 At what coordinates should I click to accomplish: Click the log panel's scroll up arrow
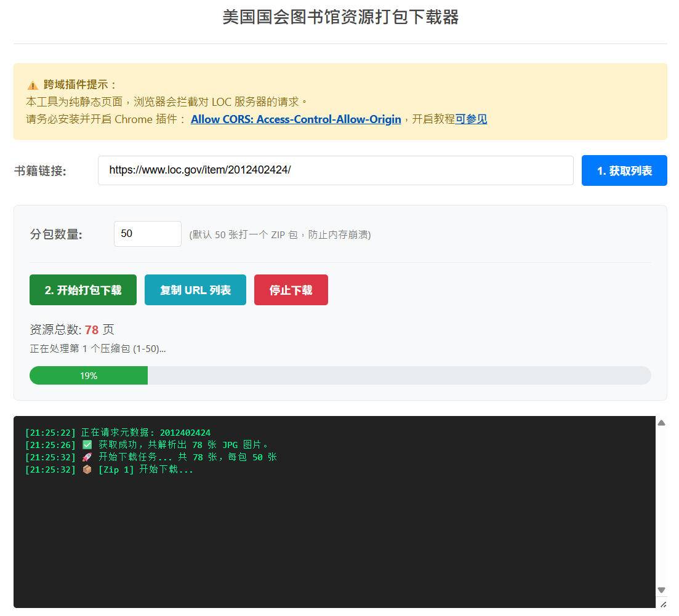click(x=661, y=423)
